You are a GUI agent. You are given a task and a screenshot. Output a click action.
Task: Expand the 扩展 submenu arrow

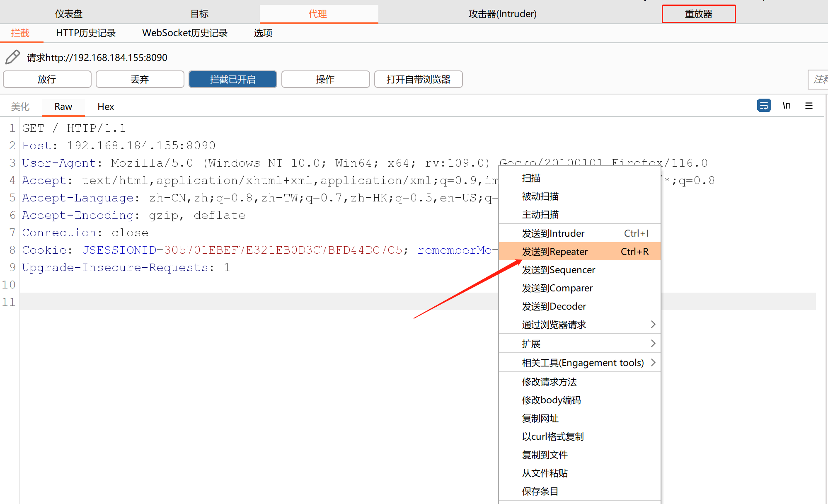coord(653,344)
